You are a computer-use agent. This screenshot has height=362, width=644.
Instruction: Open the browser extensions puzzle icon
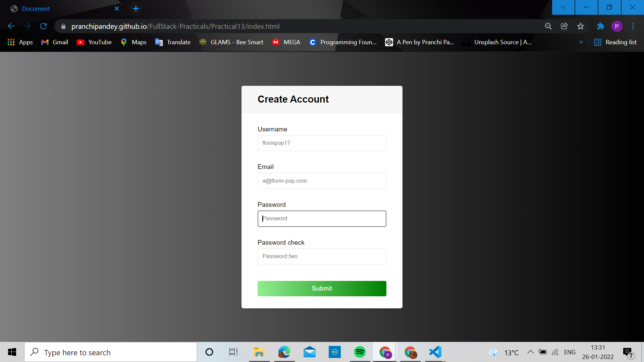coord(600,26)
